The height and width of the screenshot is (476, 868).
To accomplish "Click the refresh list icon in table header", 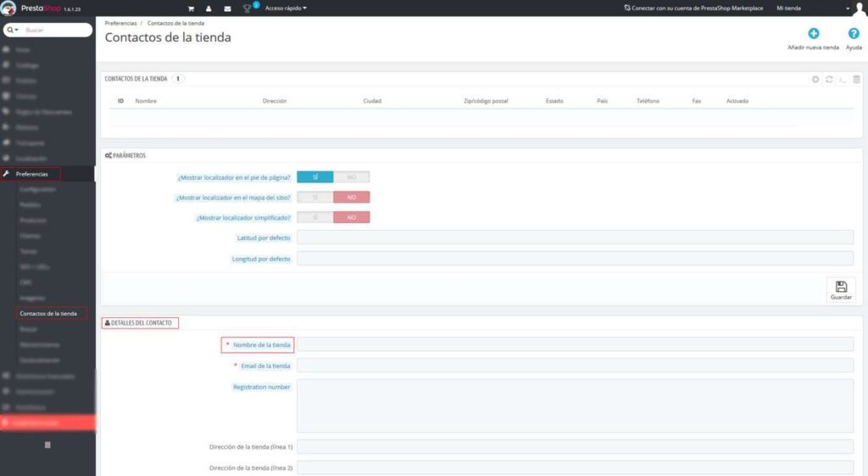I will (829, 79).
